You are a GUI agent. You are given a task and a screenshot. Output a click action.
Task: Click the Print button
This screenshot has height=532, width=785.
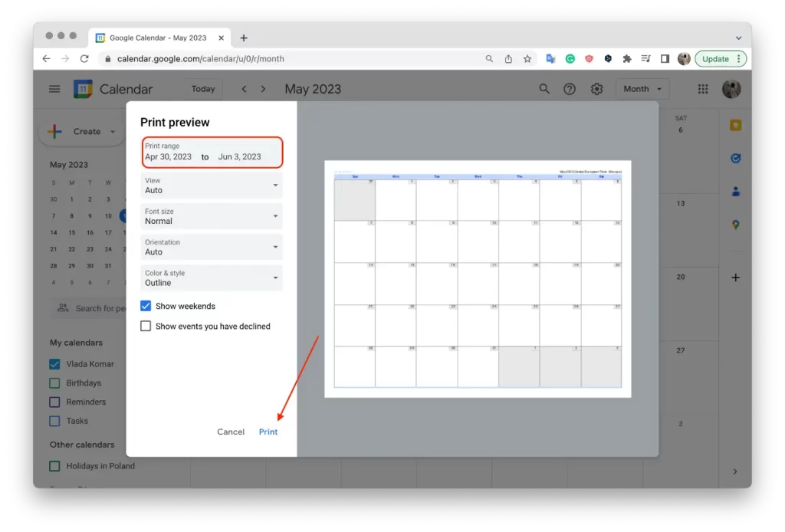(x=268, y=432)
